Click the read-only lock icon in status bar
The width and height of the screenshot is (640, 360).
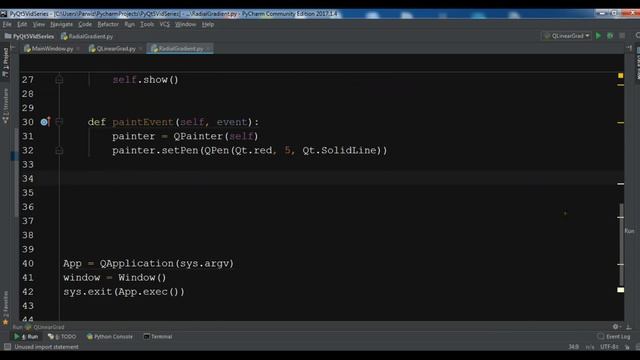tap(627, 347)
